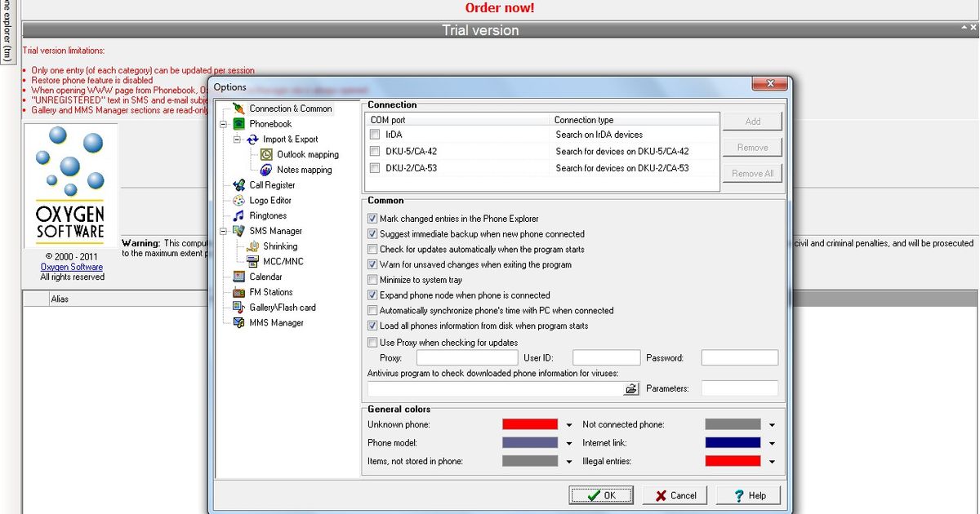This screenshot has width=980, height=514.
Task: Click the Outlook mapping icon
Action: coord(266,154)
